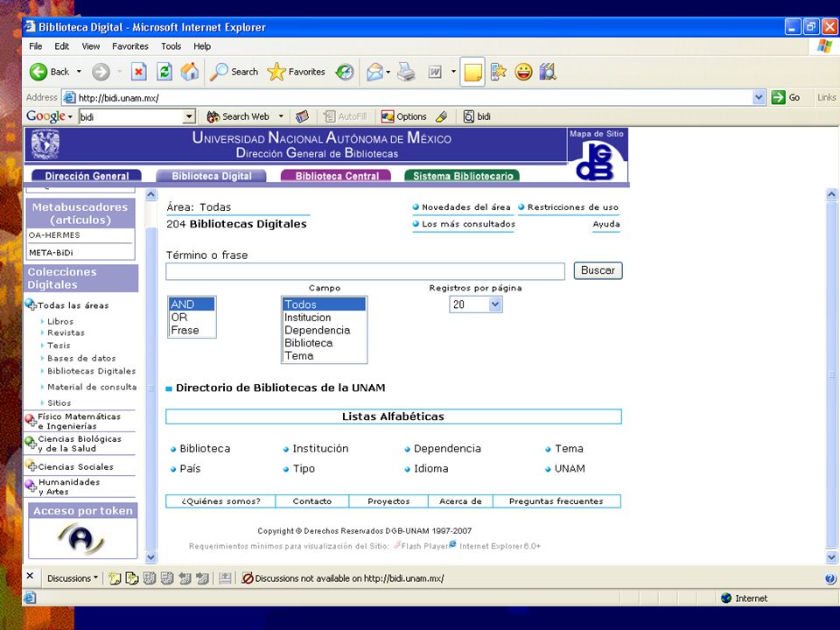840x630 pixels.
Task: Find the word 'bidi' using toolbar button
Action: coord(477,116)
